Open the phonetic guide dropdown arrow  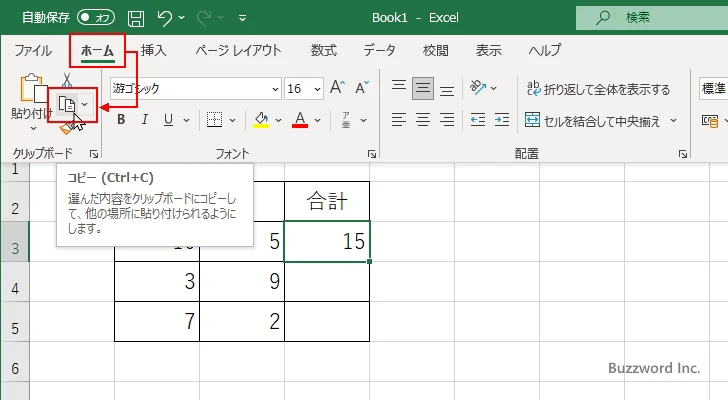pyautogui.click(x=364, y=121)
